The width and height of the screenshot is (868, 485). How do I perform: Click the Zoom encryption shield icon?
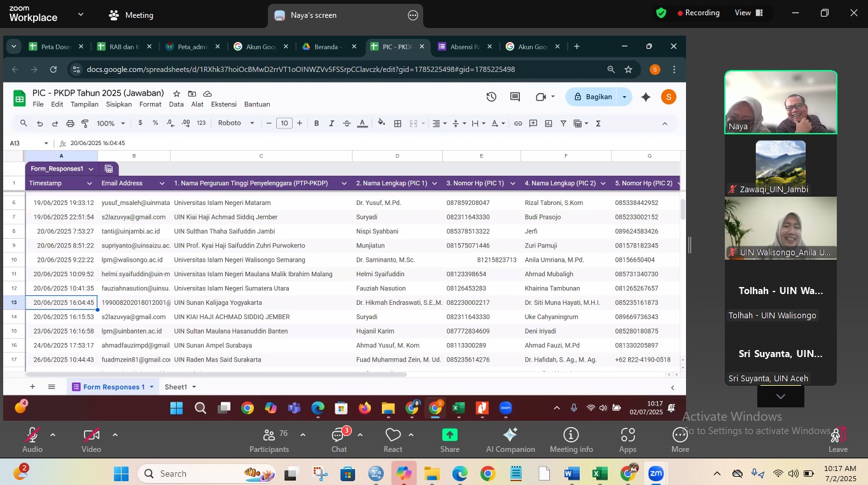pos(661,13)
